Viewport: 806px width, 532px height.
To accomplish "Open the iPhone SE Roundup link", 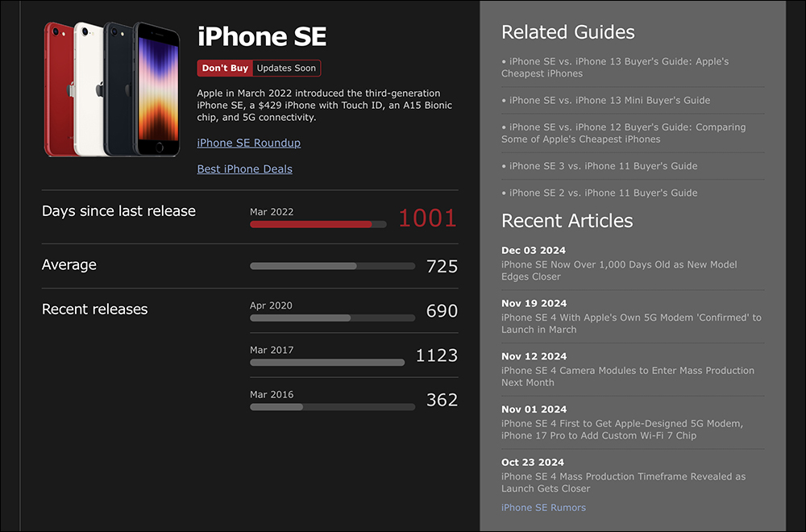I will coord(249,143).
